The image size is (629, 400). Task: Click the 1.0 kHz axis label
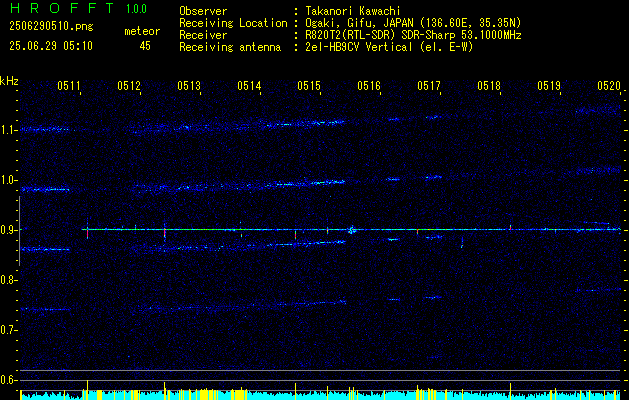tap(8, 180)
